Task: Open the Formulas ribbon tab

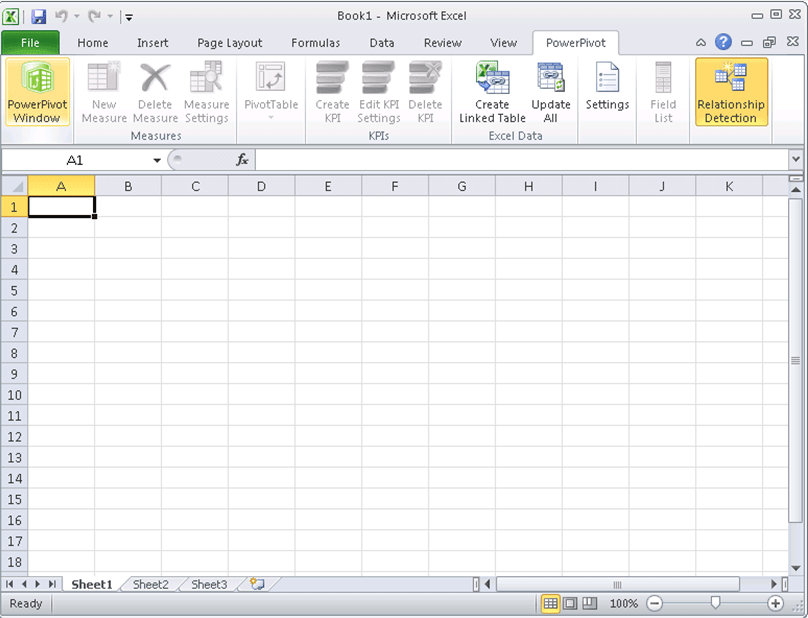Action: [x=315, y=43]
